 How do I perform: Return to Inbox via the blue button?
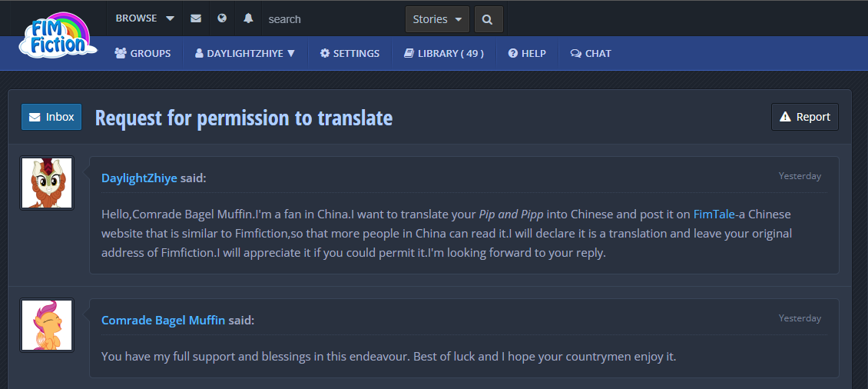[x=51, y=117]
